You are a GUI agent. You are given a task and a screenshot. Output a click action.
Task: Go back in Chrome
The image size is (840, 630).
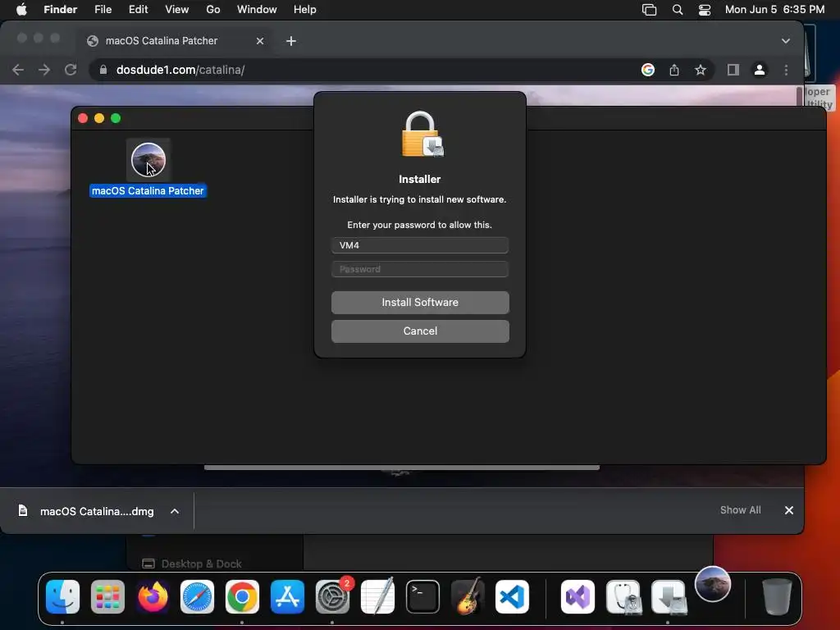click(x=18, y=70)
